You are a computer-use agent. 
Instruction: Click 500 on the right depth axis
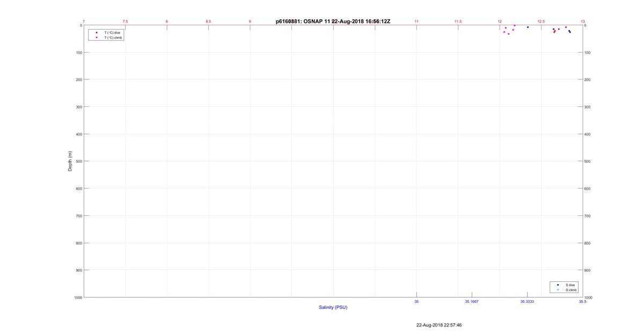[x=587, y=161]
